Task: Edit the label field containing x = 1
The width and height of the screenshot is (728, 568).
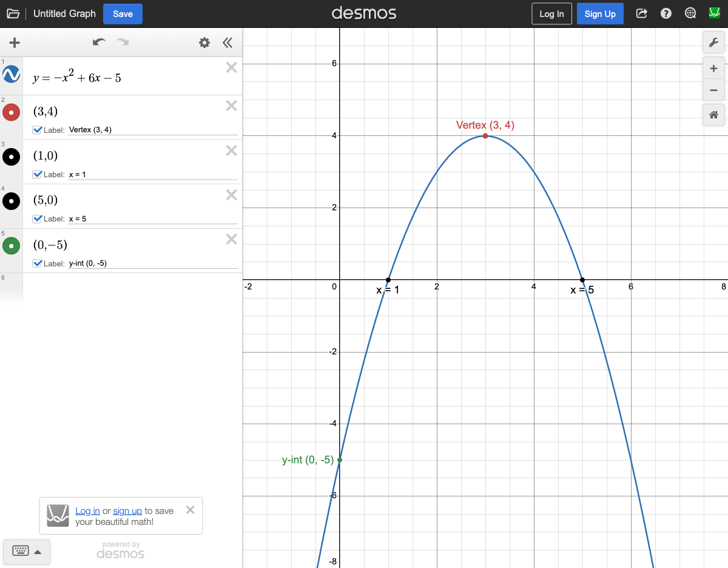Action: click(x=152, y=175)
